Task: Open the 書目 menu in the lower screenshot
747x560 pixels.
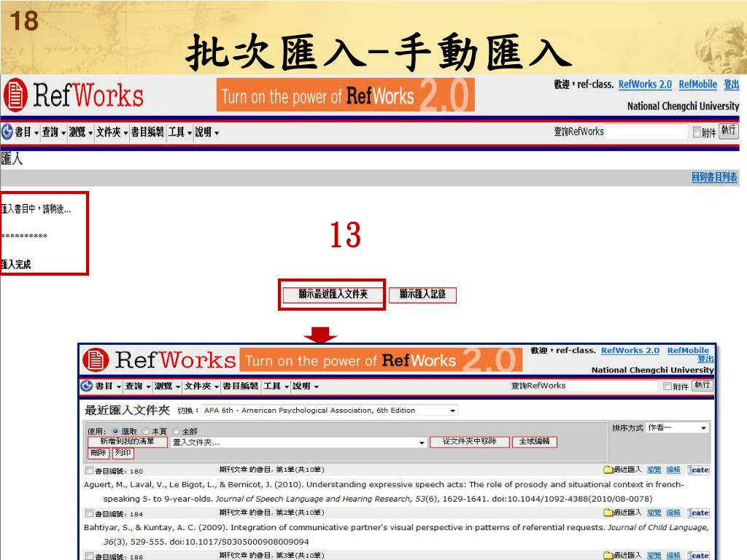Action: click(x=108, y=386)
